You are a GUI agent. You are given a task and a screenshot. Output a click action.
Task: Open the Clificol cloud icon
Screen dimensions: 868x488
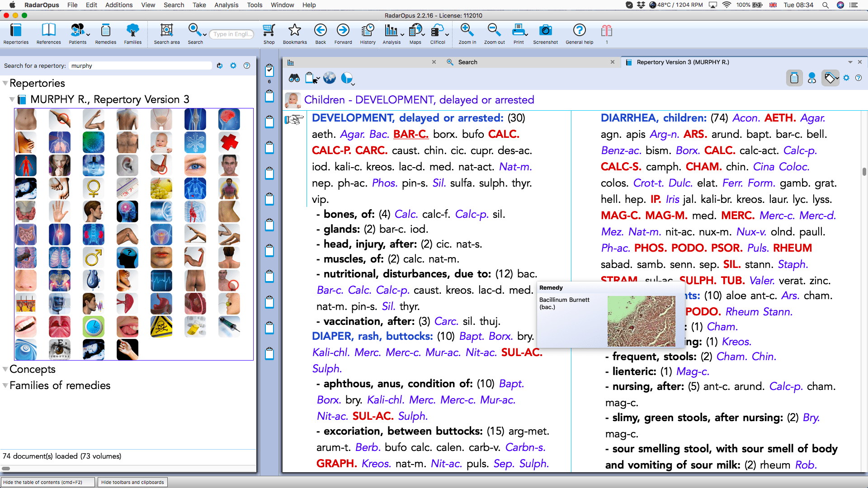[437, 30]
